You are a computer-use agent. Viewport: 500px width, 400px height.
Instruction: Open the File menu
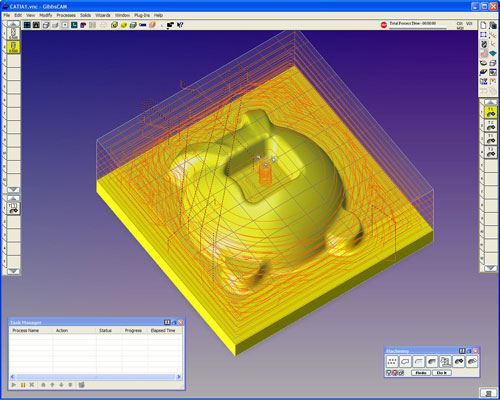[7, 15]
